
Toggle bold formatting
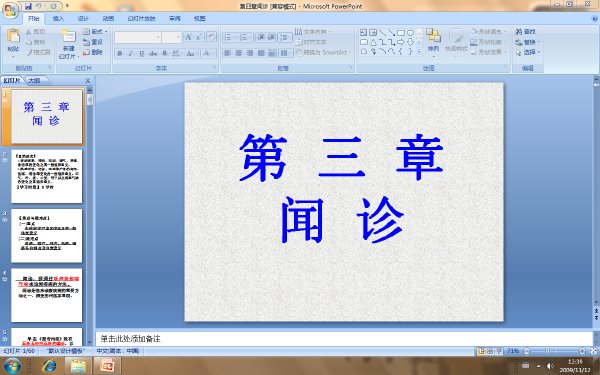click(x=120, y=54)
